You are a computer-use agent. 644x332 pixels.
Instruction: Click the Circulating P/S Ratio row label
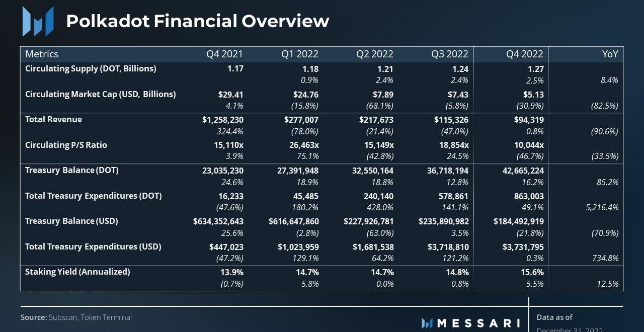click(x=66, y=145)
